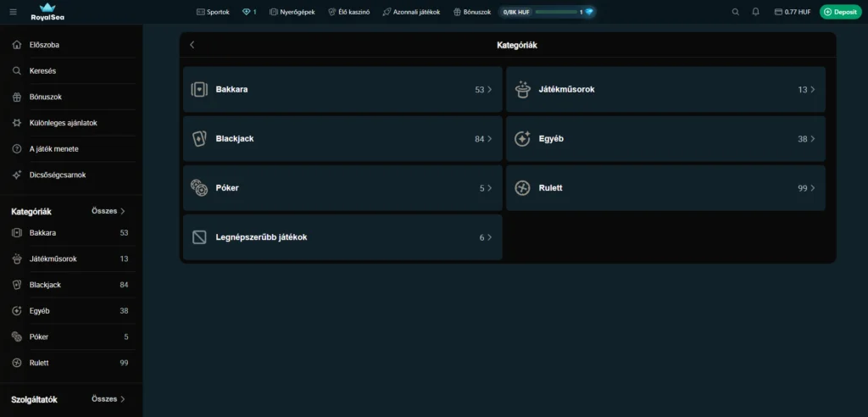Open the Élő kaszinó menu item

click(x=348, y=12)
